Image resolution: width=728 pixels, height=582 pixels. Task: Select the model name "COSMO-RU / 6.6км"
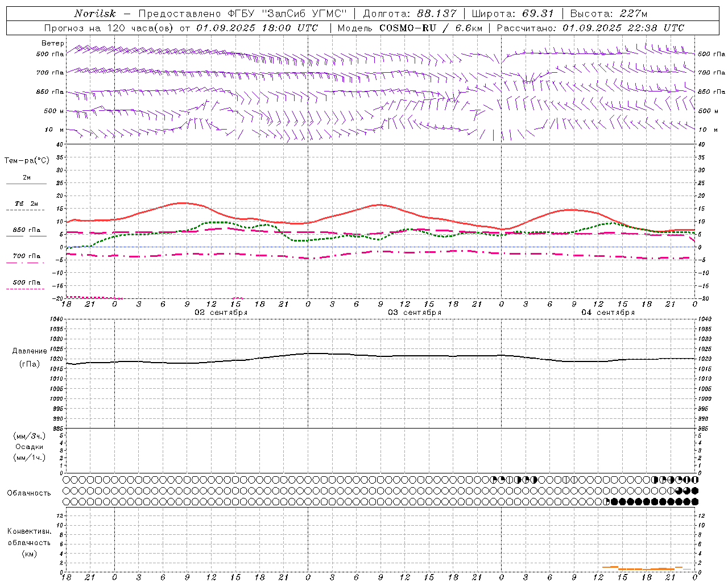(x=431, y=28)
